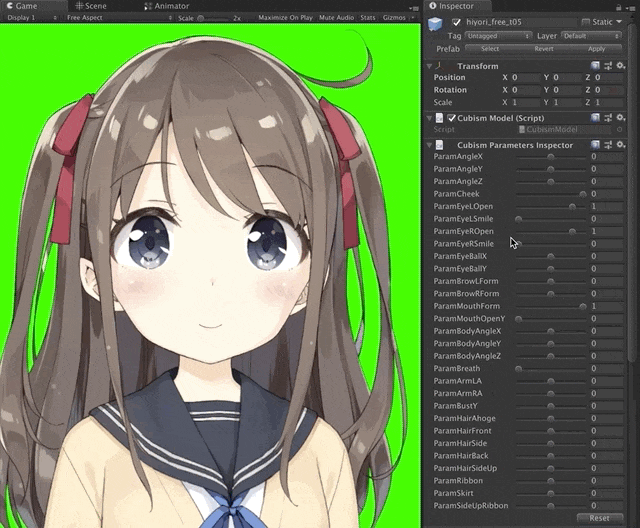
Task: Toggle Cubism Model script enabled checkbox
Action: click(x=451, y=118)
